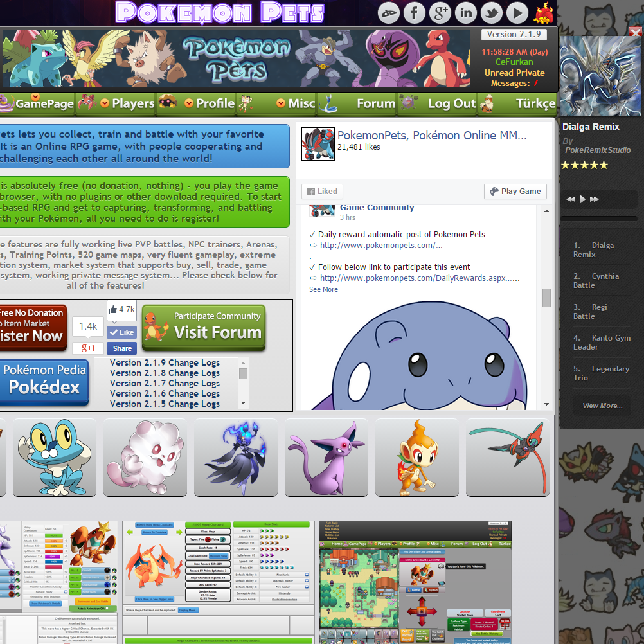Open the LinkedIn social icon
This screenshot has width=644, height=644.
[466, 13]
